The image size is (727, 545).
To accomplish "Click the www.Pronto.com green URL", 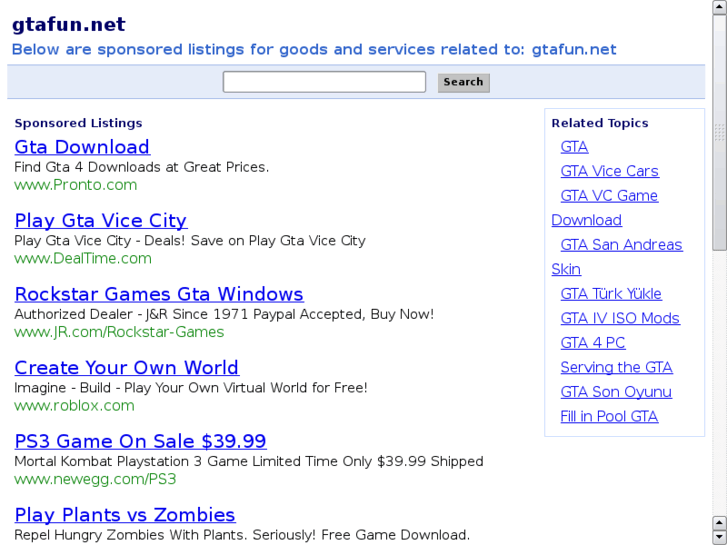I will tap(76, 185).
